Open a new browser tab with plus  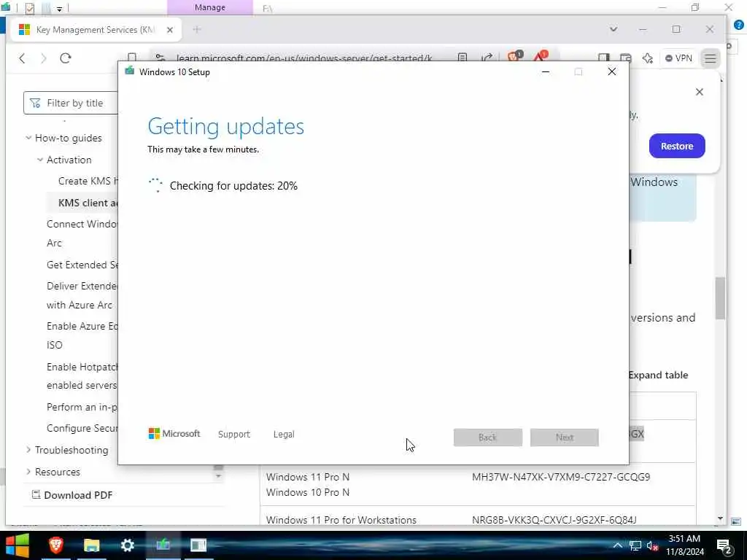(x=197, y=29)
